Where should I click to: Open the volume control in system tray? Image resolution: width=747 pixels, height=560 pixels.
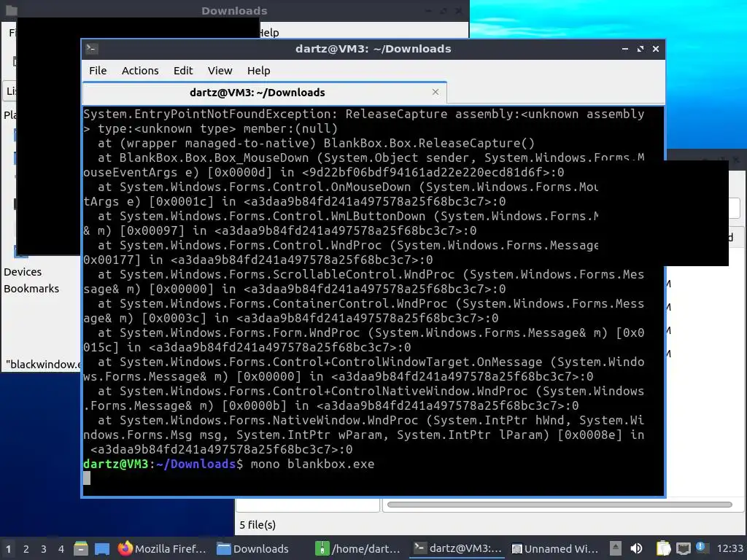click(x=636, y=548)
